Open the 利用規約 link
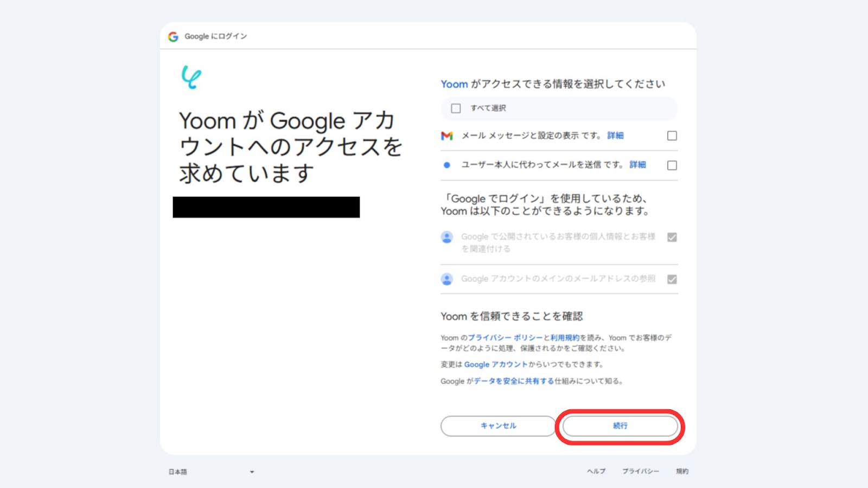The height and width of the screenshot is (488, 868). (565, 337)
